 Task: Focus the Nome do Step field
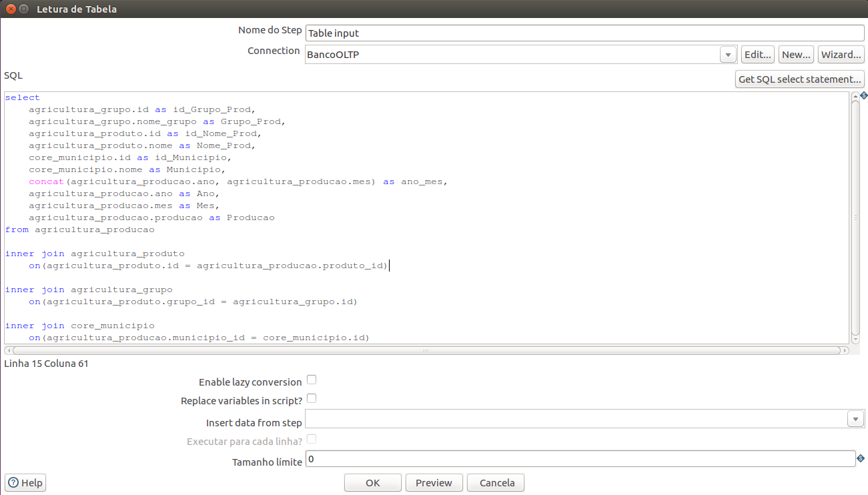[584, 33]
